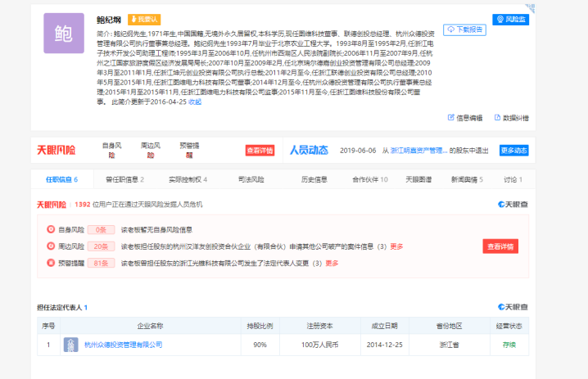Switch to 曾任职信息 2 tab
Screen dimensions: 588x379
coord(124,179)
